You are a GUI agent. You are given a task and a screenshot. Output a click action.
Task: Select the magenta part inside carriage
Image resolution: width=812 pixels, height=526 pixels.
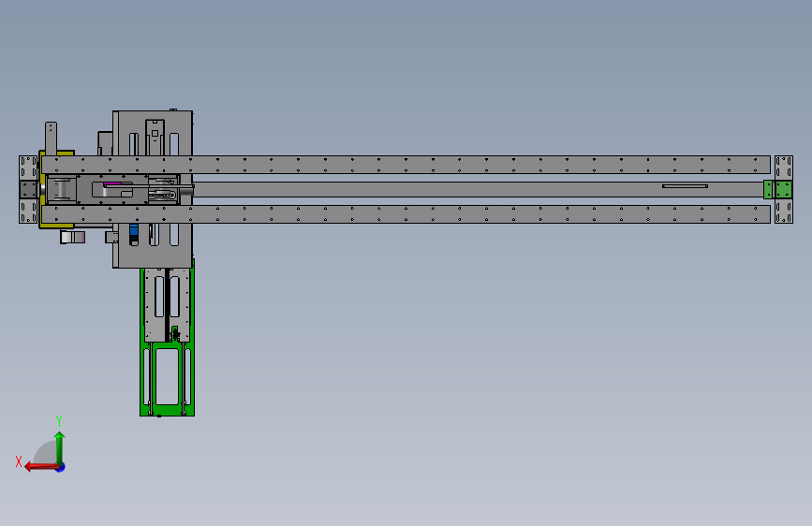(112, 183)
